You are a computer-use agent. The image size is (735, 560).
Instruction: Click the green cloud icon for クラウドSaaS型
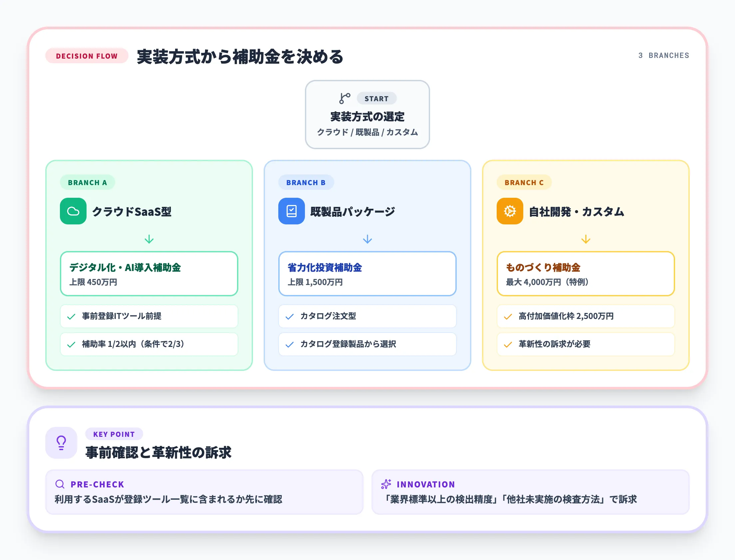(x=73, y=211)
